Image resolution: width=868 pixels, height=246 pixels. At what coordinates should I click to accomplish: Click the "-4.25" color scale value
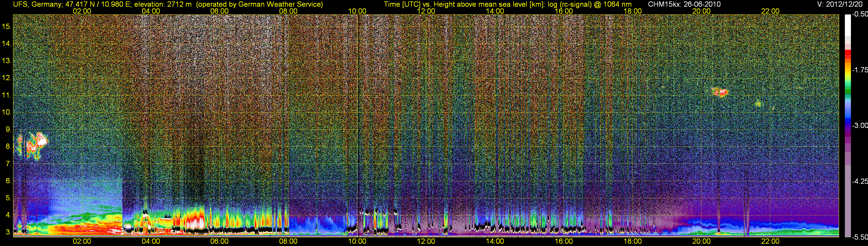coord(860,181)
